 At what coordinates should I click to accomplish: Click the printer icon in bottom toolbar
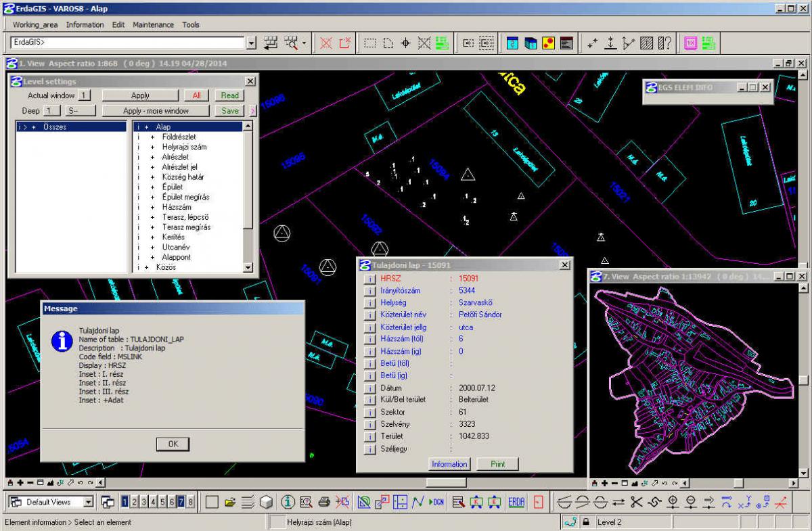point(324,502)
